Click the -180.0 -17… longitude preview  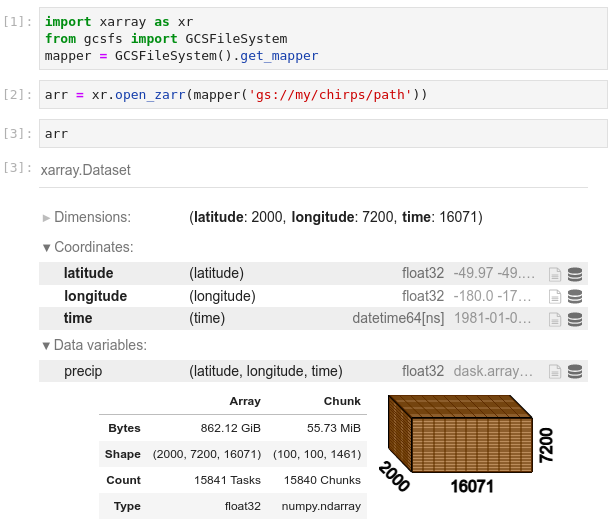(x=493, y=296)
